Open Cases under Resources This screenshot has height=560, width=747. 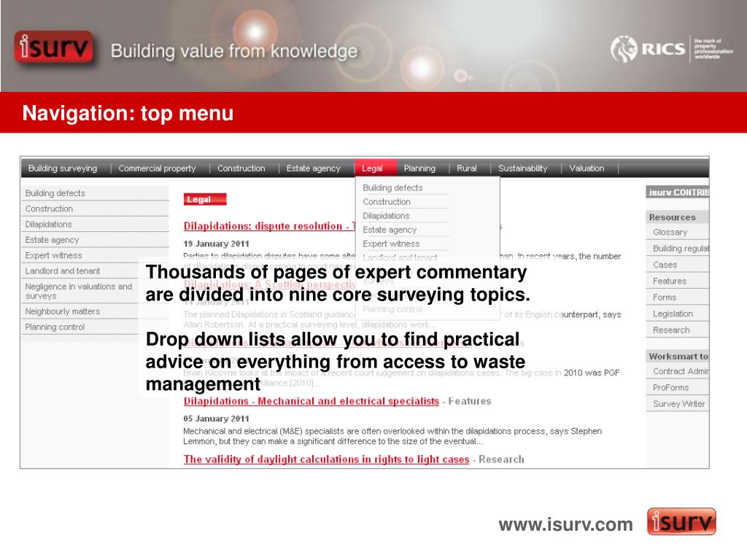[678, 264]
